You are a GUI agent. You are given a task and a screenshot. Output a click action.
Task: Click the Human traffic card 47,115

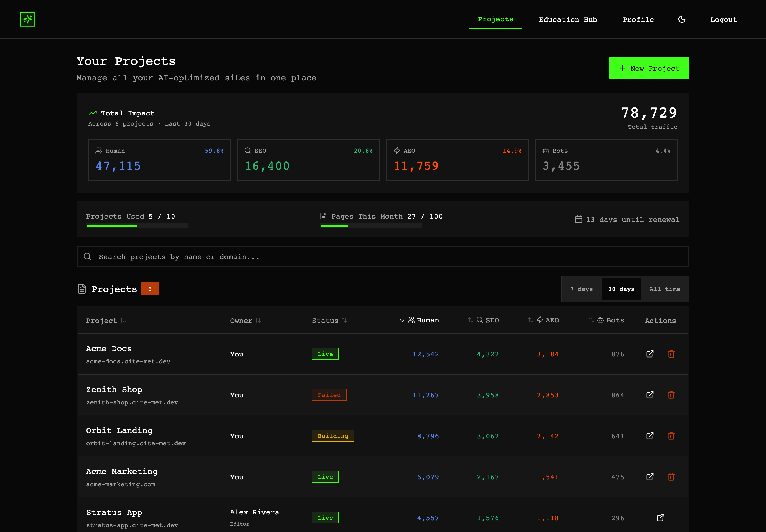click(159, 160)
